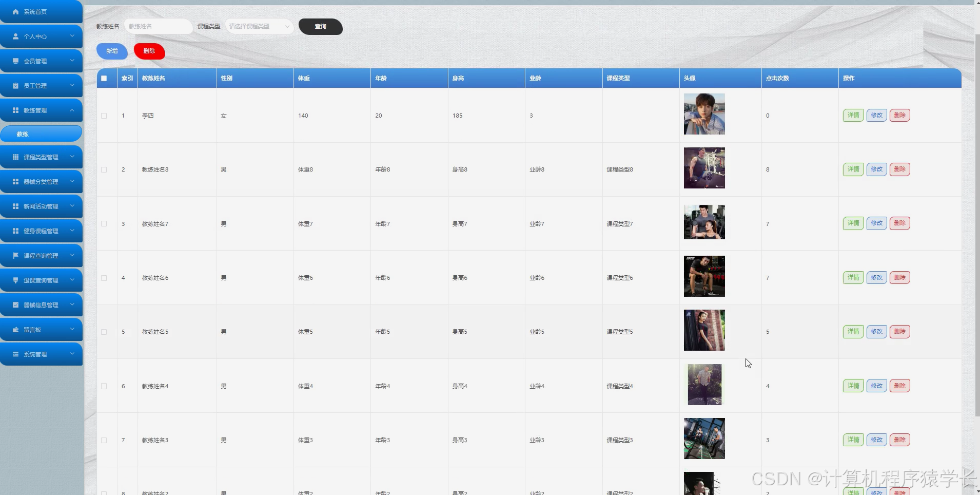Click 删除 for 李四 row

pyautogui.click(x=900, y=115)
